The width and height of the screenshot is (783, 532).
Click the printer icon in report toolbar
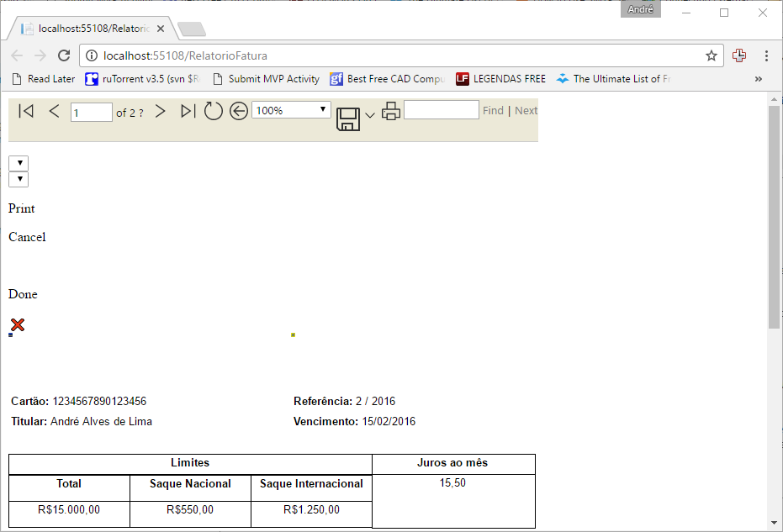391,111
